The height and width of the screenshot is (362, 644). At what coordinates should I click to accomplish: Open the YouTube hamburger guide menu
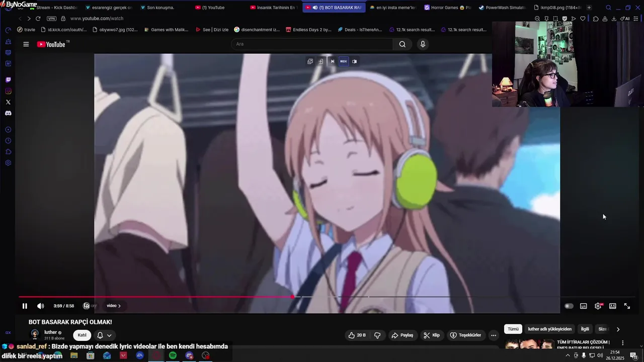(26, 44)
